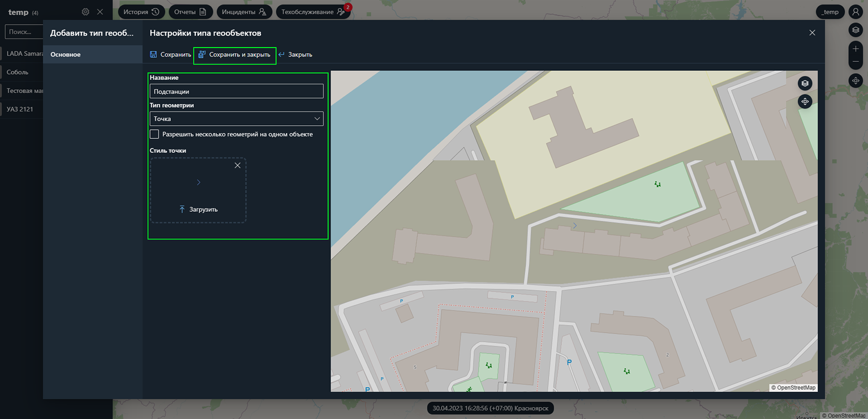Open the map layers panel icon

[856, 30]
